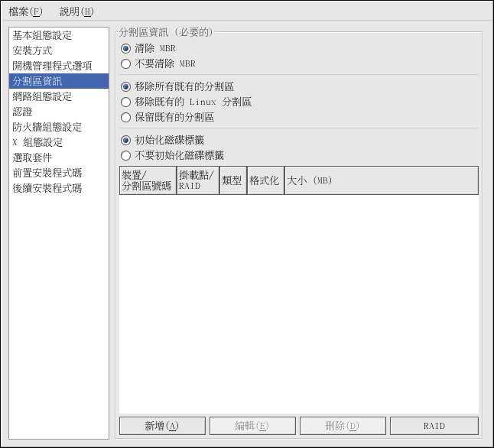Click the 大小 (MB) column header

381,181
